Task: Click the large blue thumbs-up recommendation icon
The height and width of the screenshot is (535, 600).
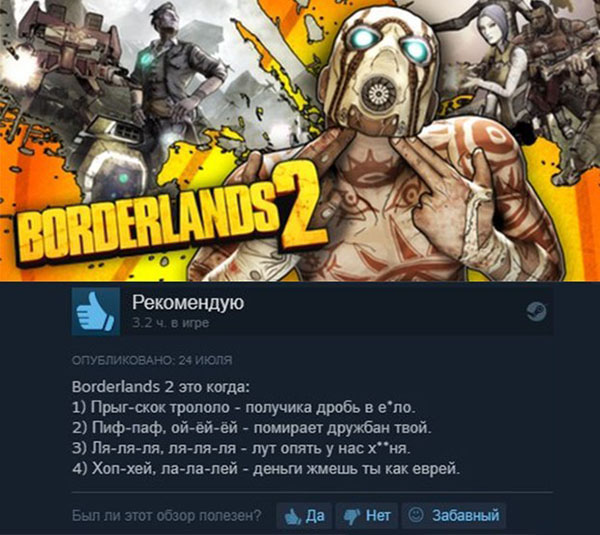Action: coord(96,312)
